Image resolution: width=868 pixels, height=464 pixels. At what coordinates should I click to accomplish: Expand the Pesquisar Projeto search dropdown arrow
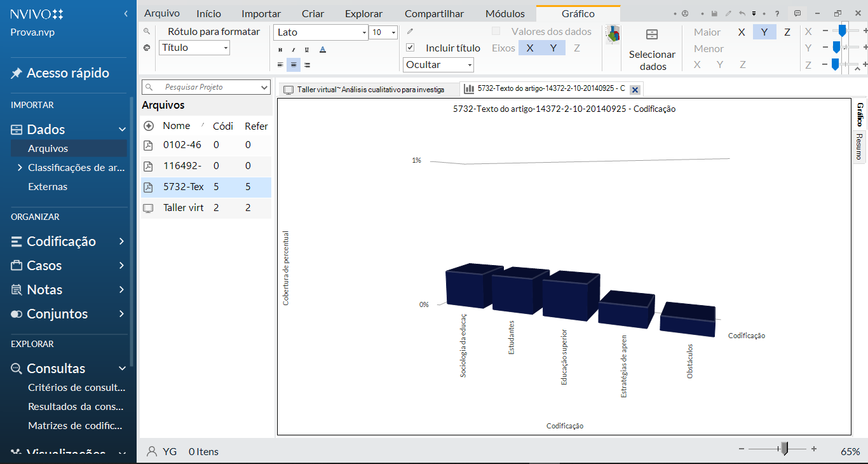(265, 87)
